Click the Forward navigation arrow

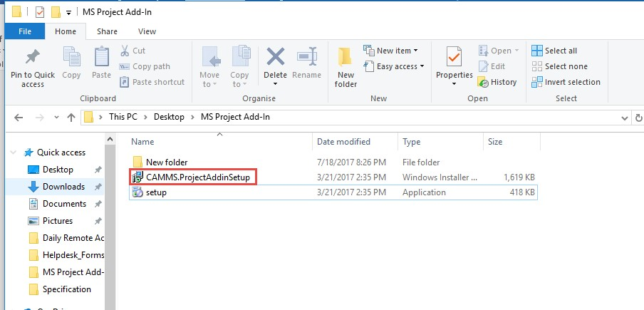point(40,118)
